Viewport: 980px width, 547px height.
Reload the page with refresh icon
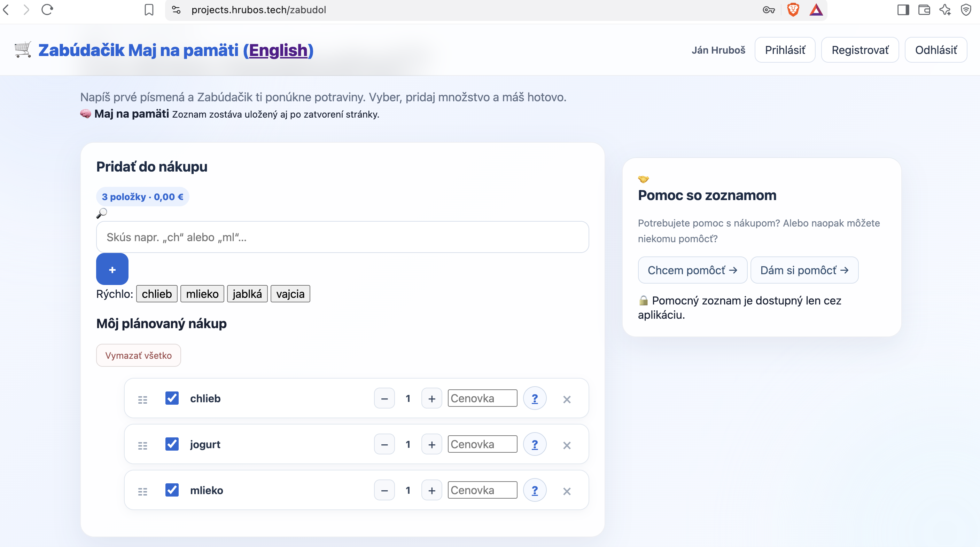[x=47, y=9]
